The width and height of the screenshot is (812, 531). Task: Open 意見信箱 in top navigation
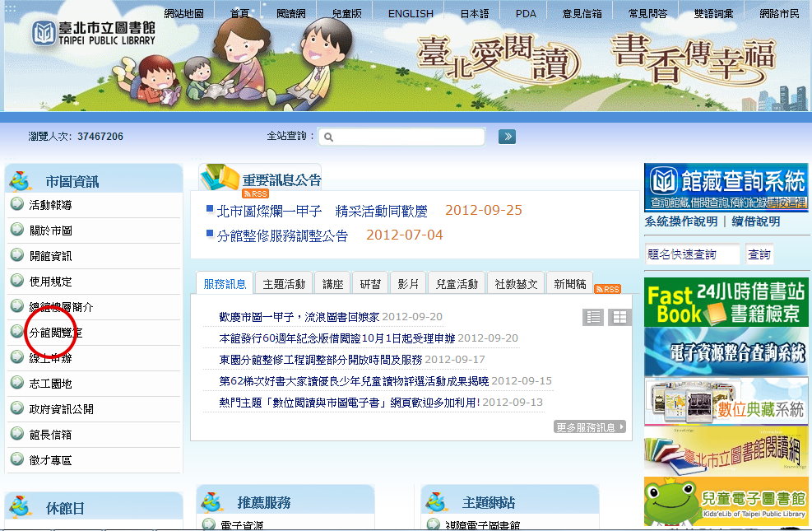coord(582,13)
